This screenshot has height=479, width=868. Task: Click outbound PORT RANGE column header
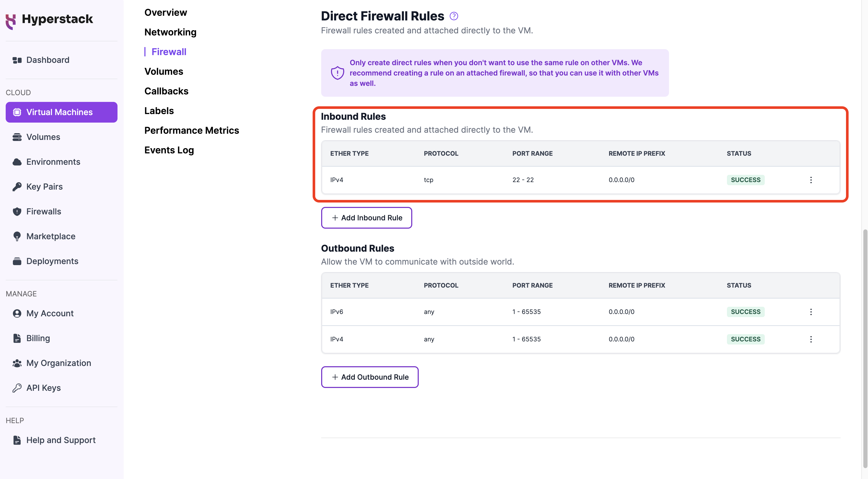(x=532, y=286)
